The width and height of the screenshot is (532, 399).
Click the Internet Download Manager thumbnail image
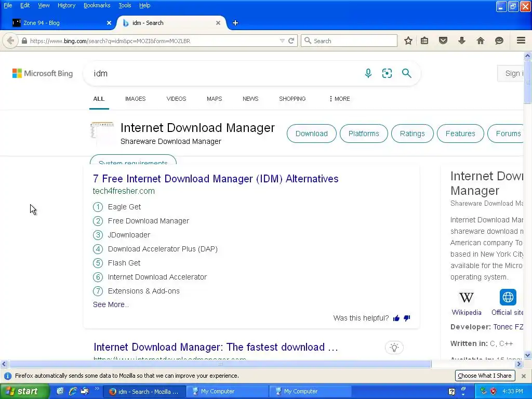click(102, 134)
